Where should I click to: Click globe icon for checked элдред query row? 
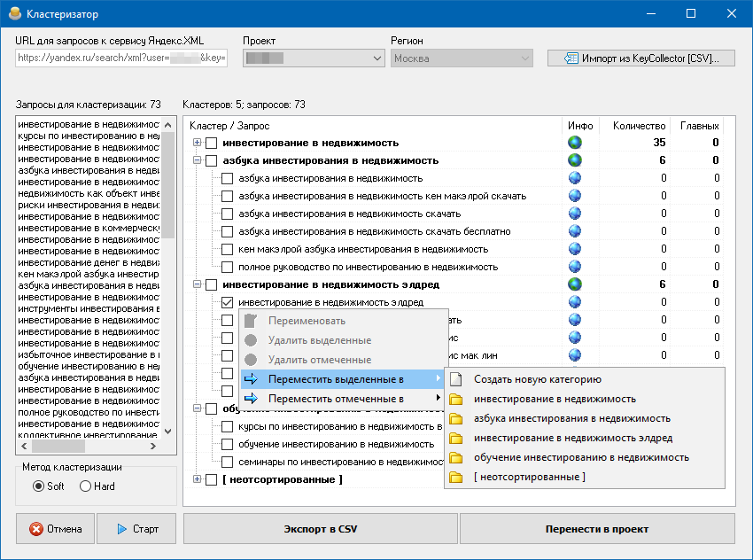tap(574, 302)
